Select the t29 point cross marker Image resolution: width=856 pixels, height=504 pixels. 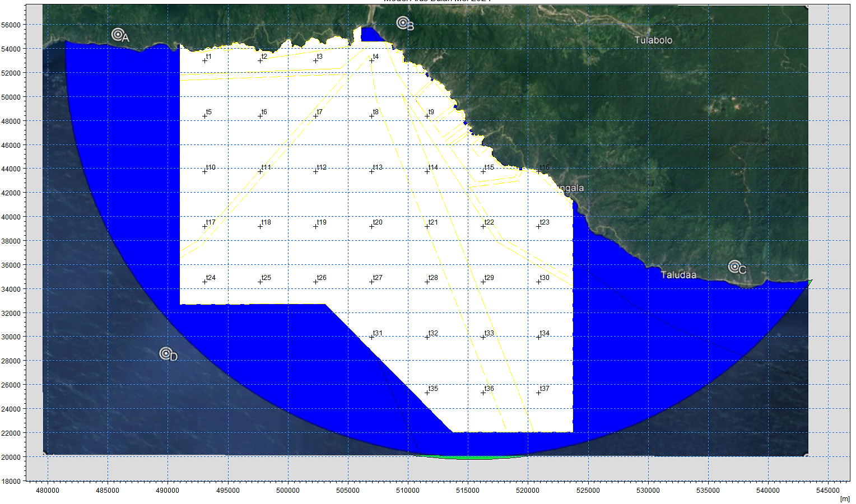point(483,281)
